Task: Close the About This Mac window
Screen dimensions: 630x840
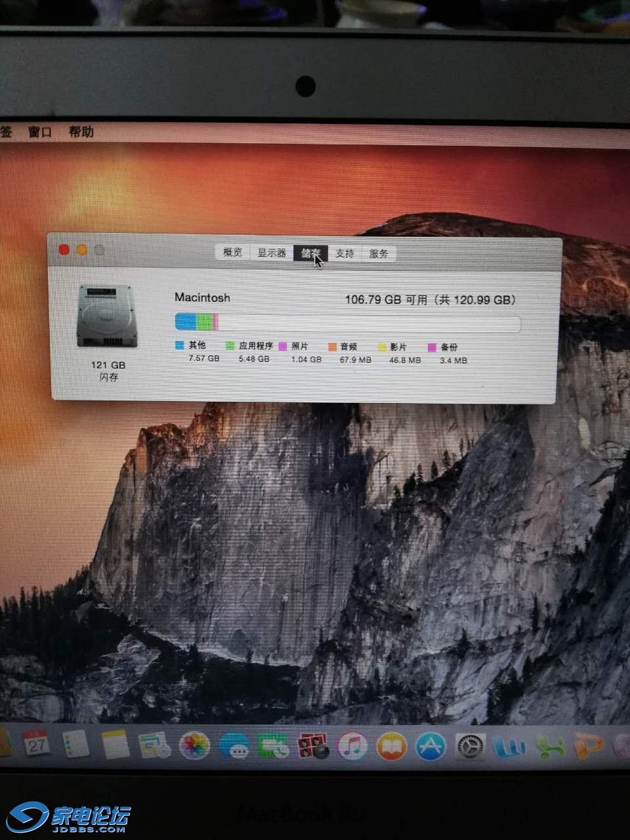Action: (x=64, y=249)
